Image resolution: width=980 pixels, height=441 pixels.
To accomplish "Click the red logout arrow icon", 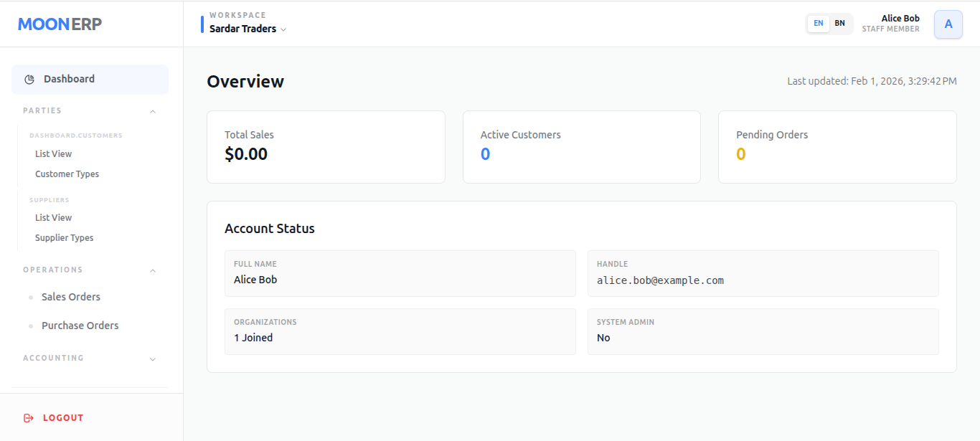I will [29, 418].
